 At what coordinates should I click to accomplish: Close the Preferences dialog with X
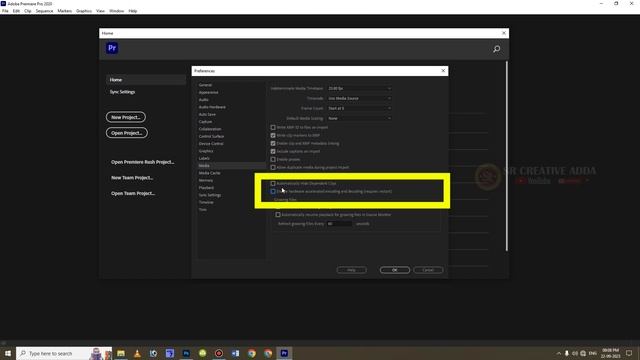[443, 71]
